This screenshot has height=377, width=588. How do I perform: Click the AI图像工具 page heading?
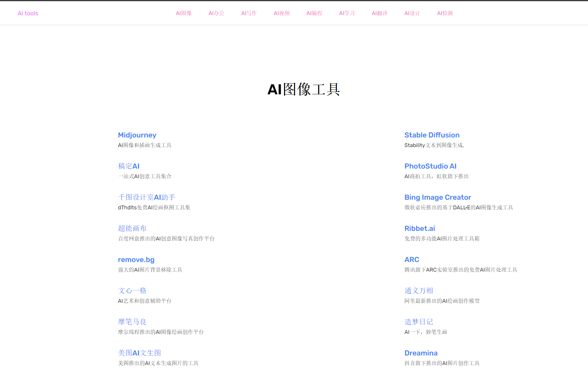tap(304, 90)
